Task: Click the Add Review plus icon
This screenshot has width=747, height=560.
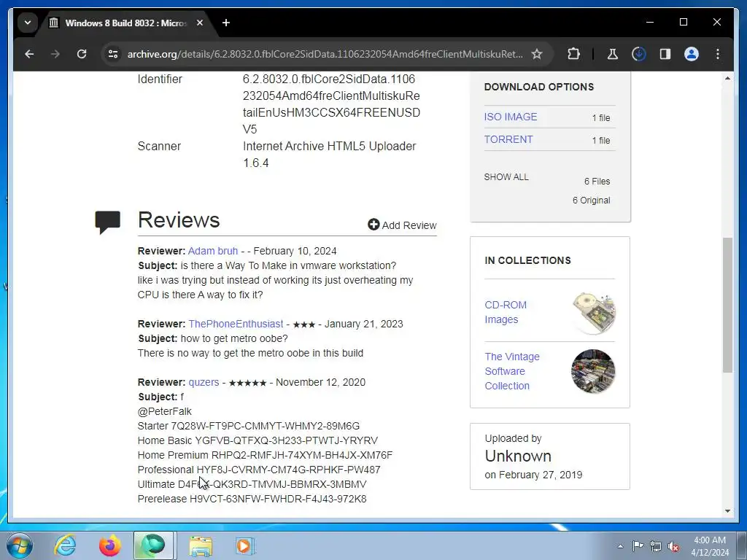Action: point(373,225)
